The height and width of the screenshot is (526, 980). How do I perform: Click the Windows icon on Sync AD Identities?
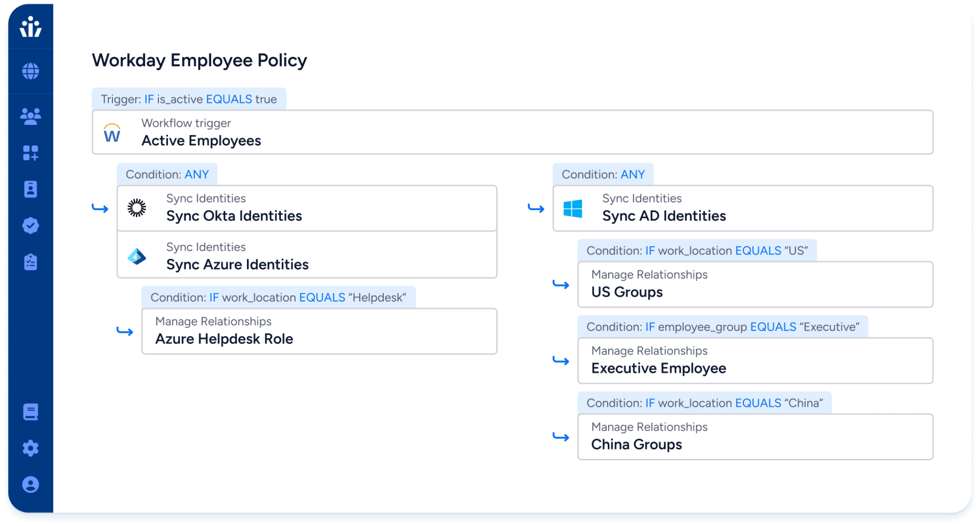point(573,207)
